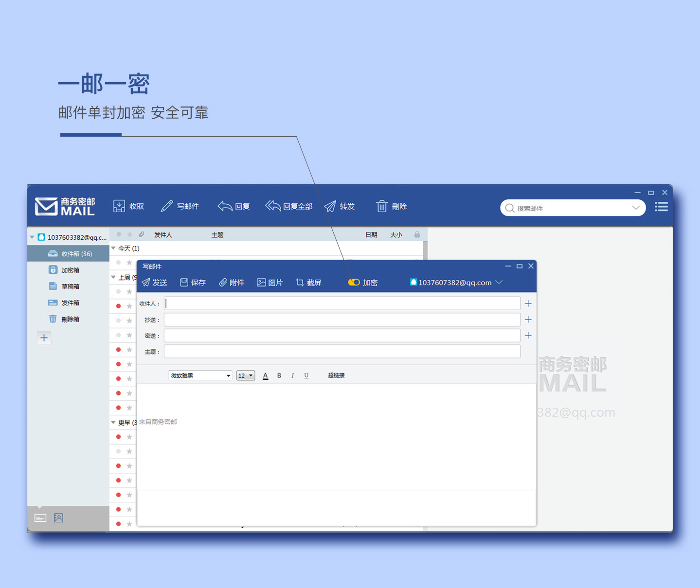
Task: Toggle bold with the B button
Action: (x=279, y=375)
